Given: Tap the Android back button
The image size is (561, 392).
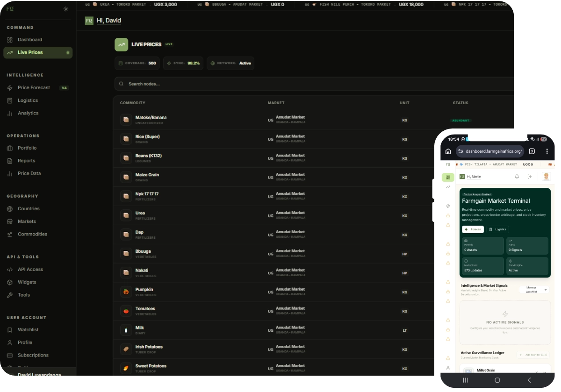Looking at the screenshot, I should point(529,380).
